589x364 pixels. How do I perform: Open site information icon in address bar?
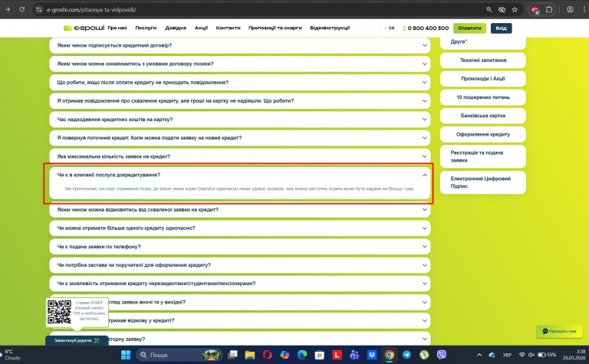tap(39, 10)
